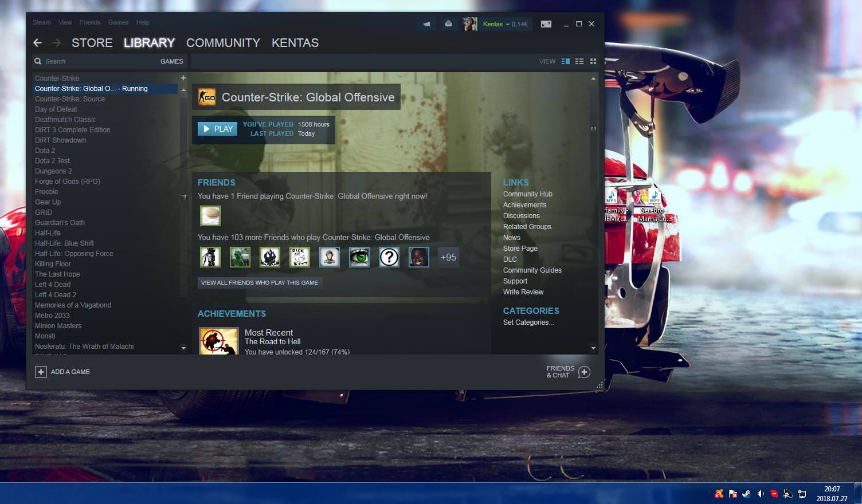The width and height of the screenshot is (862, 504).
Task: Click details pane scroll-up arrow
Action: pyautogui.click(x=593, y=78)
